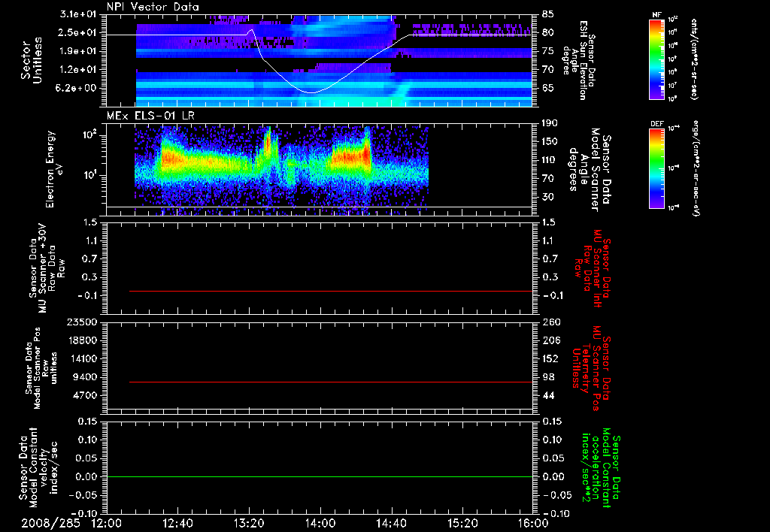Click the "150" scanner angle tick label

(x=550, y=141)
